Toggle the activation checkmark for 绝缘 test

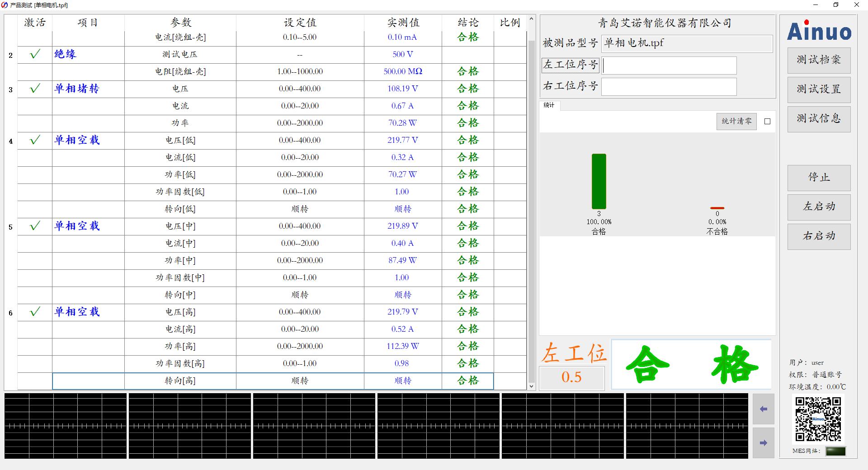(34, 54)
